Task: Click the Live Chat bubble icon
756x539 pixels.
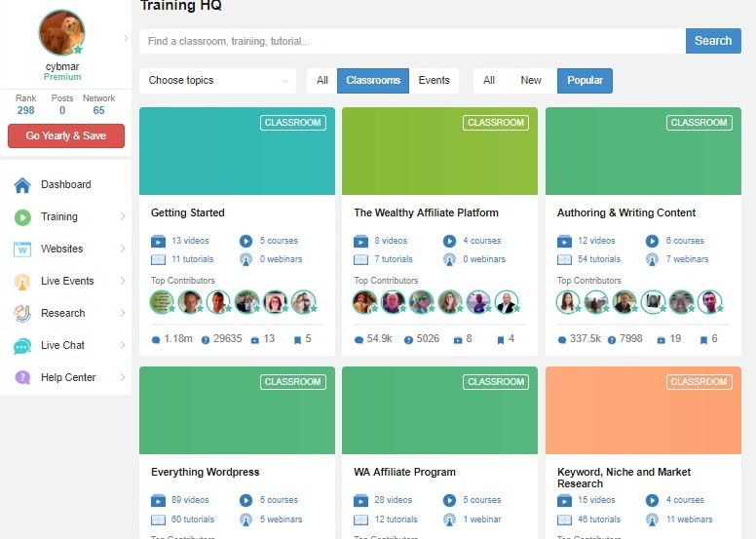Action: pos(22,345)
